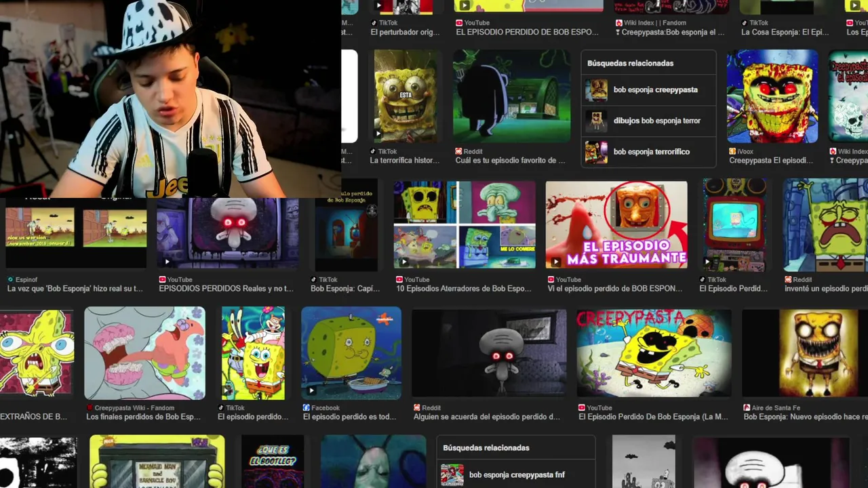Open link 'Alguien se acuerda del episodio perdido d...'

point(487,417)
